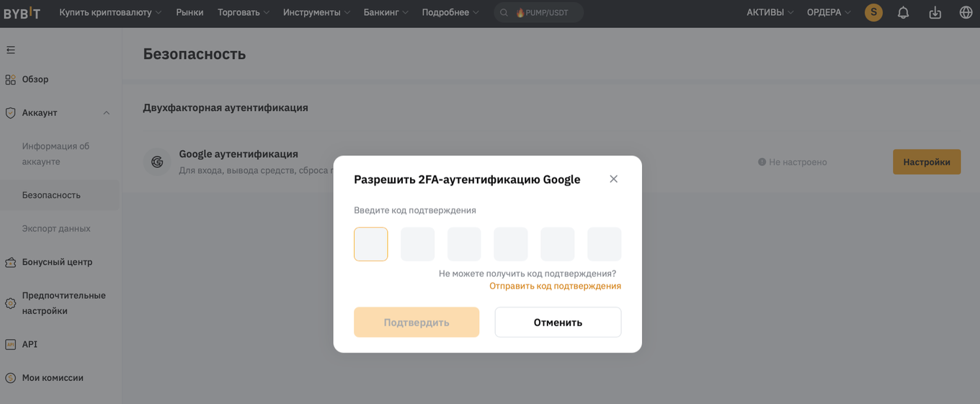This screenshot has height=404, width=980.
Task: Click the Настройки button for Google authentication
Action: [927, 162]
